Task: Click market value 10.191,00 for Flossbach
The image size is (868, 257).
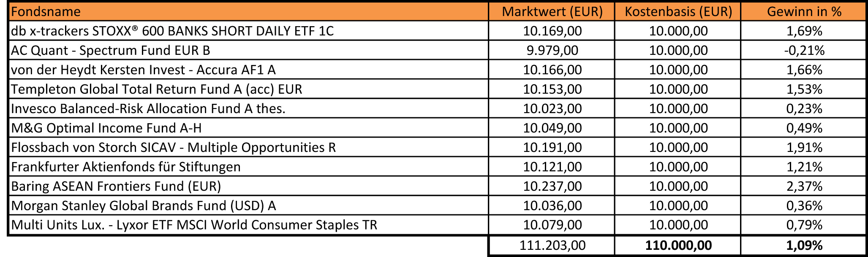Action: 552,148
